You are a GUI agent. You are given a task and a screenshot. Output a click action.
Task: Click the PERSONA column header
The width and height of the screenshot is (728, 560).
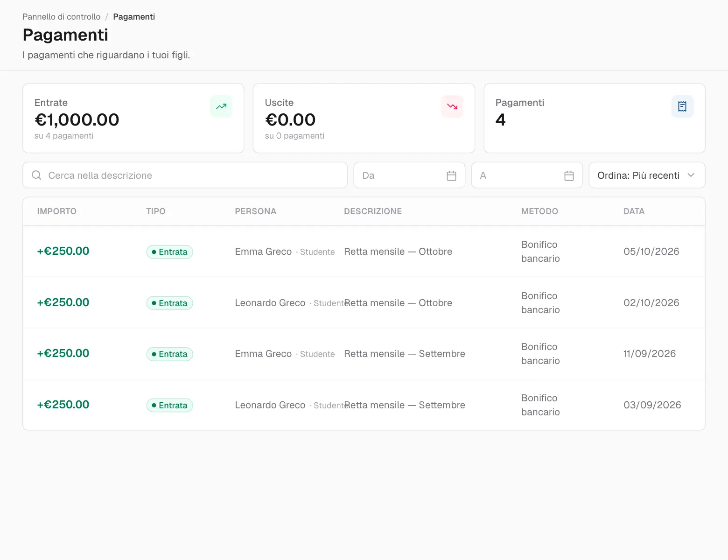tap(256, 211)
